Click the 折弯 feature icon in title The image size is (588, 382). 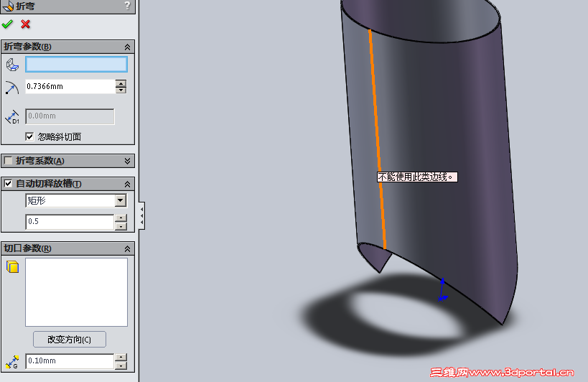[8, 6]
